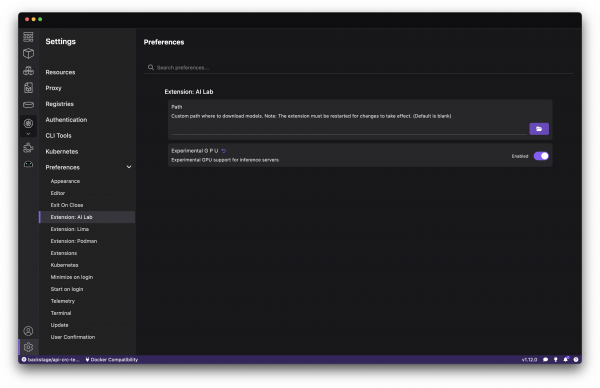Open notifications bell in status bar

pyautogui.click(x=566, y=359)
